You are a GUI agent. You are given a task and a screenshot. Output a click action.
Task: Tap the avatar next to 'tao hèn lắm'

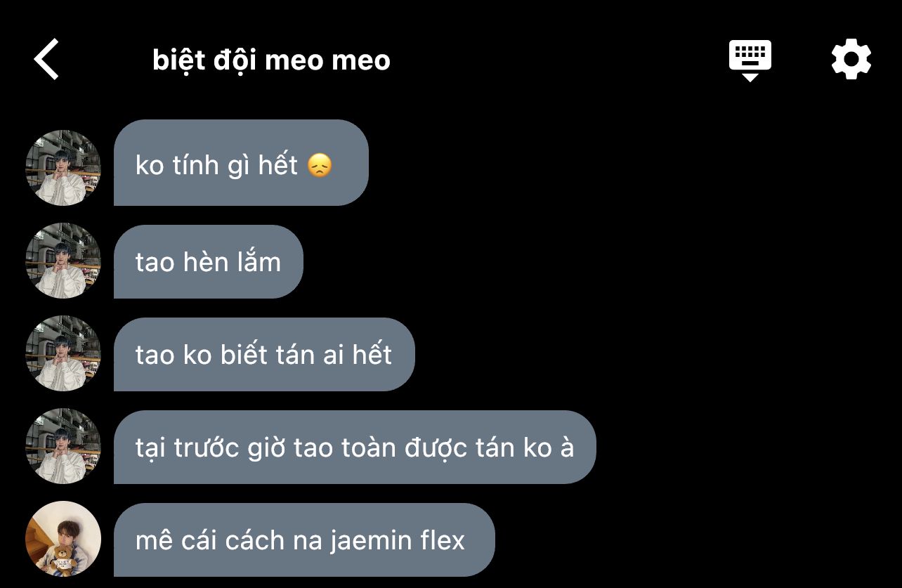click(x=63, y=260)
